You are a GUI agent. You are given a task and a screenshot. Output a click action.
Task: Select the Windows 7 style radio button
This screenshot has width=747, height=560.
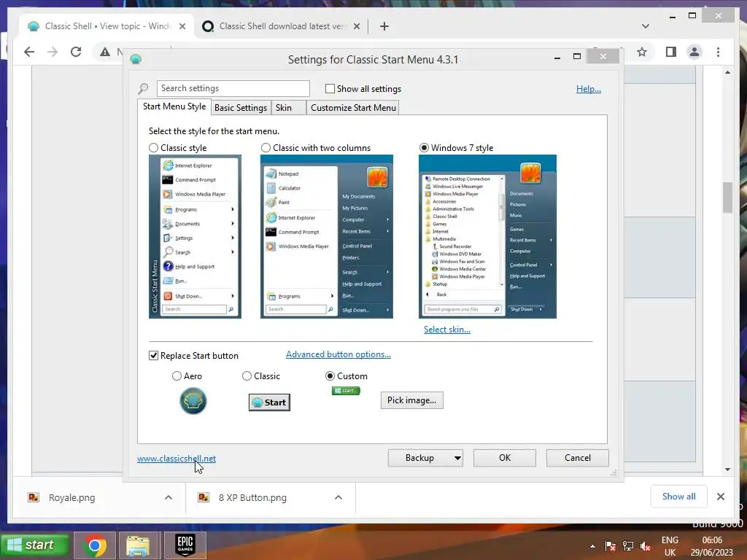tap(424, 148)
